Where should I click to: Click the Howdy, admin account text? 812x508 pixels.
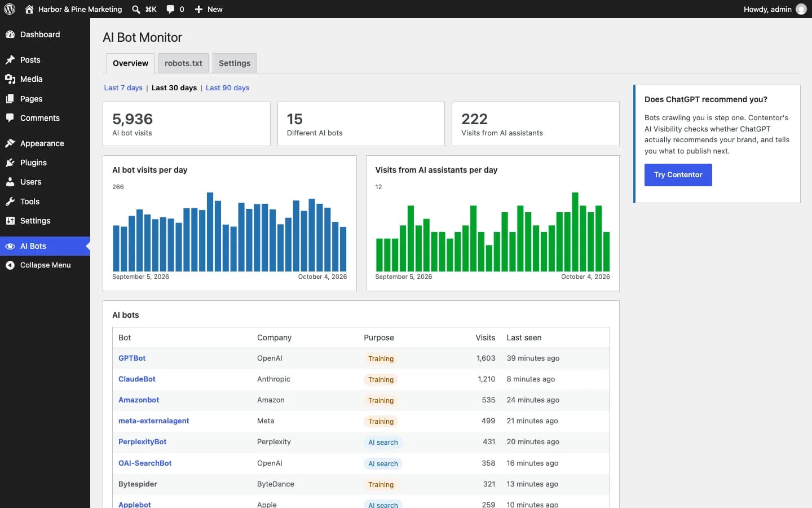pyautogui.click(x=767, y=9)
